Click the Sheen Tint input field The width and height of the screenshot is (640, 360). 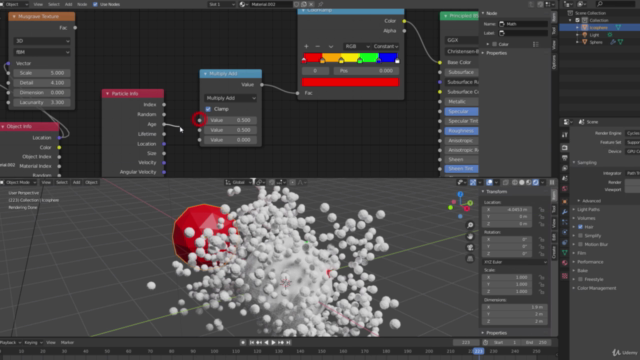[x=461, y=169]
